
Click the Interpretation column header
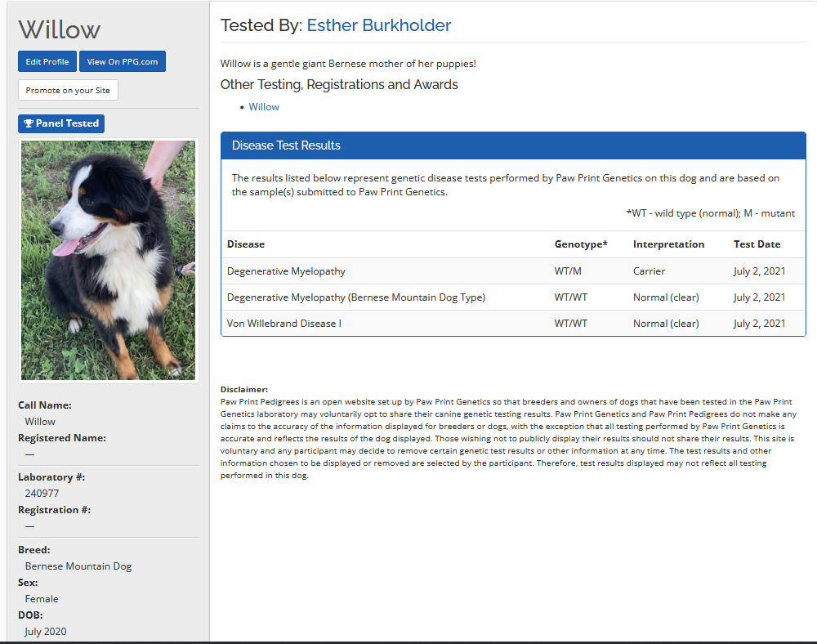pyautogui.click(x=668, y=244)
